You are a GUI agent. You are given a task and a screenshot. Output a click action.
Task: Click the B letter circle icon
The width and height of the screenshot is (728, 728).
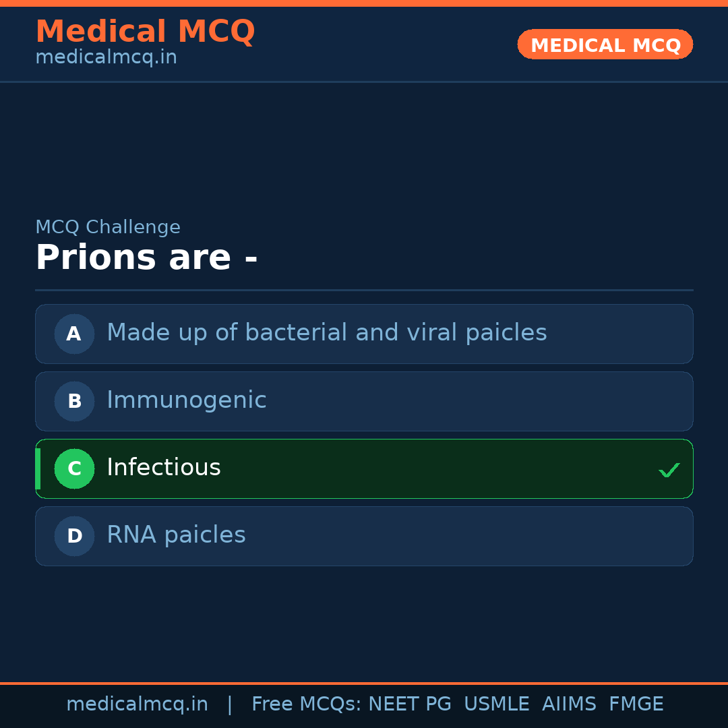(74, 401)
